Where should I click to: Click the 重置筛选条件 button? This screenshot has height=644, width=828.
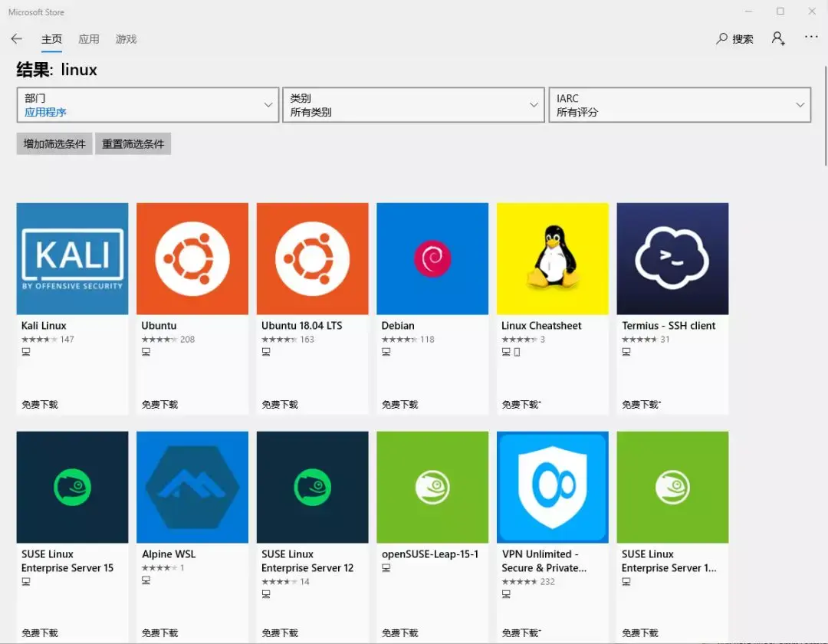click(133, 143)
